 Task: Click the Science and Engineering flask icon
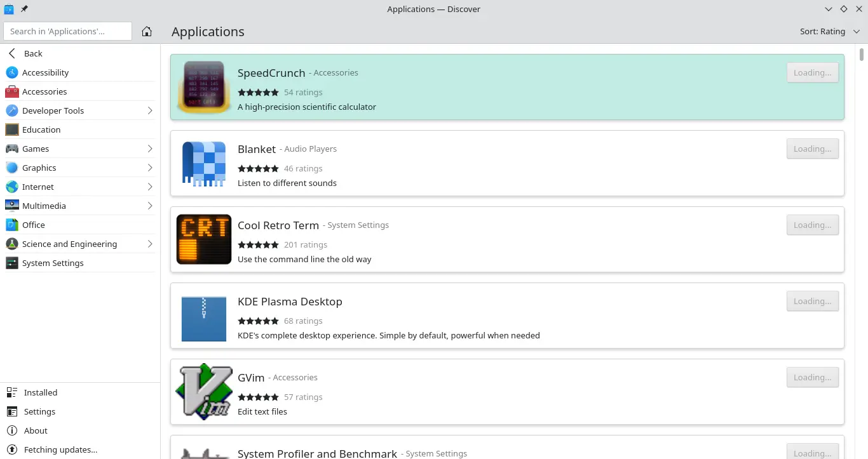pos(12,244)
